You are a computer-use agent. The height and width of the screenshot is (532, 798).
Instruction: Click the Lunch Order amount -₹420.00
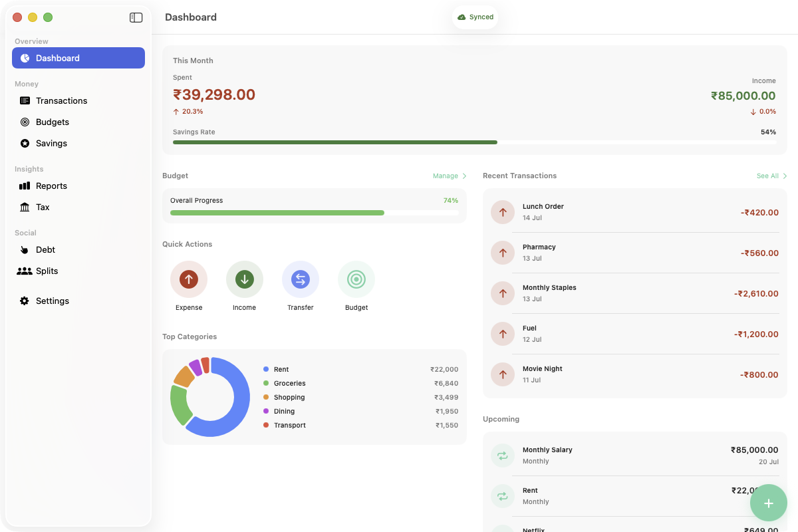(759, 213)
